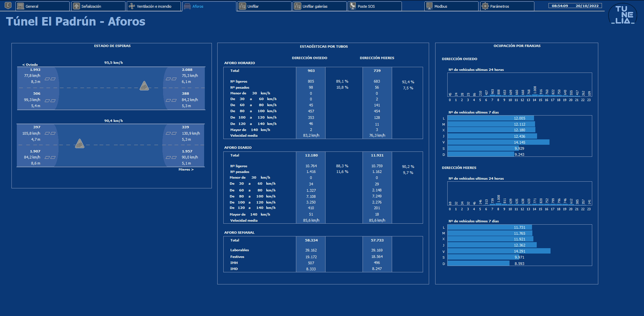Click the Friday 14.145 bar in Oviedo chart
644x316 pixels.
coord(498,142)
